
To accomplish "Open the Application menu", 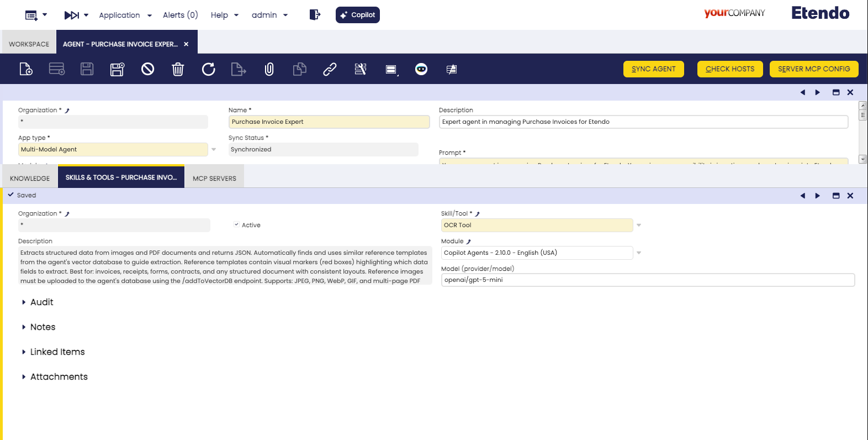I will (125, 15).
